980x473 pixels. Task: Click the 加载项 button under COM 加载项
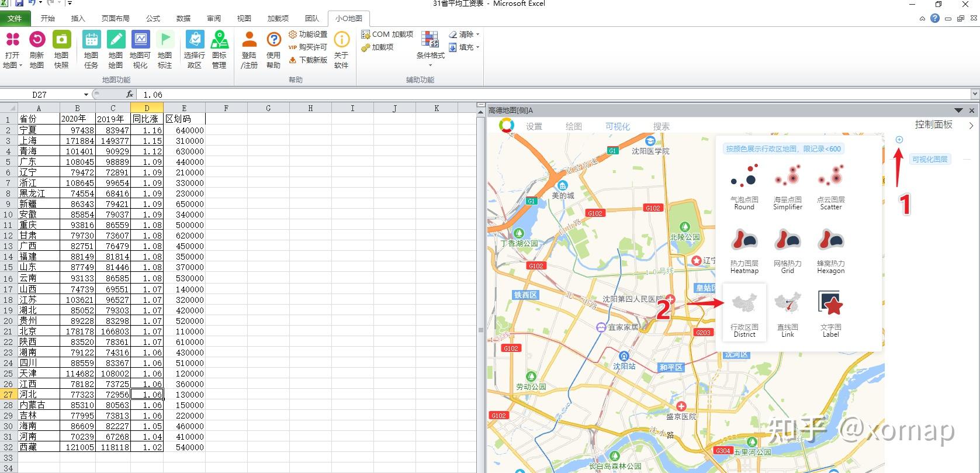point(378,47)
